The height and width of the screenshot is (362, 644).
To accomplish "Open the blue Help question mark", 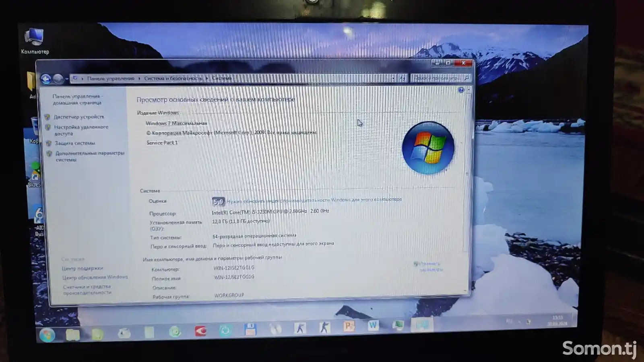I will 461,90.
